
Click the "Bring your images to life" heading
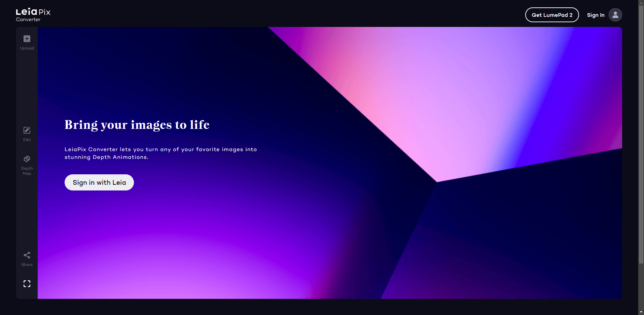click(x=137, y=125)
